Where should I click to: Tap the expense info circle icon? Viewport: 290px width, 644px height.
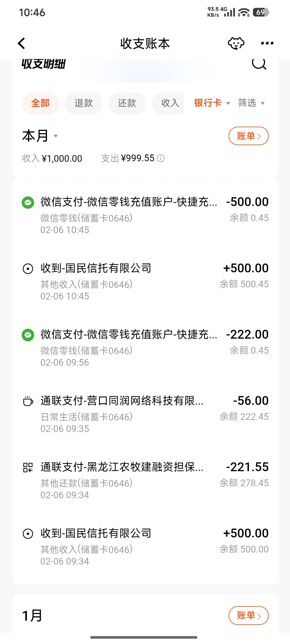pyautogui.click(x=161, y=158)
